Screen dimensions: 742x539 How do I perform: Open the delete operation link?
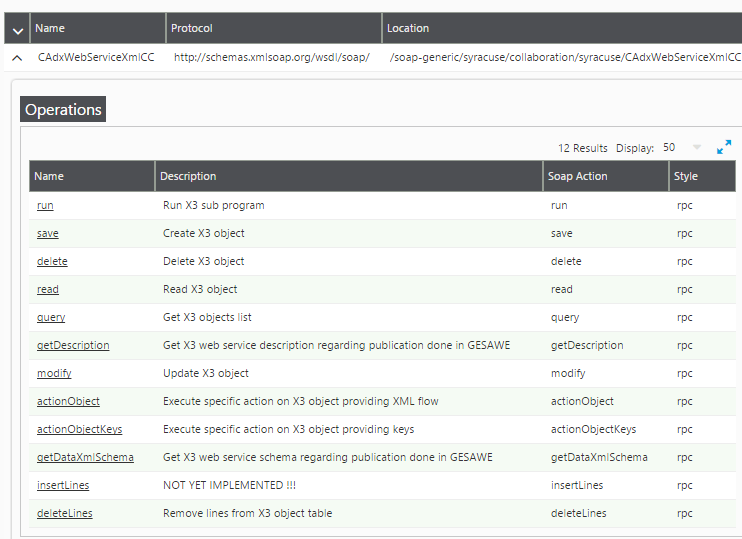coord(52,261)
